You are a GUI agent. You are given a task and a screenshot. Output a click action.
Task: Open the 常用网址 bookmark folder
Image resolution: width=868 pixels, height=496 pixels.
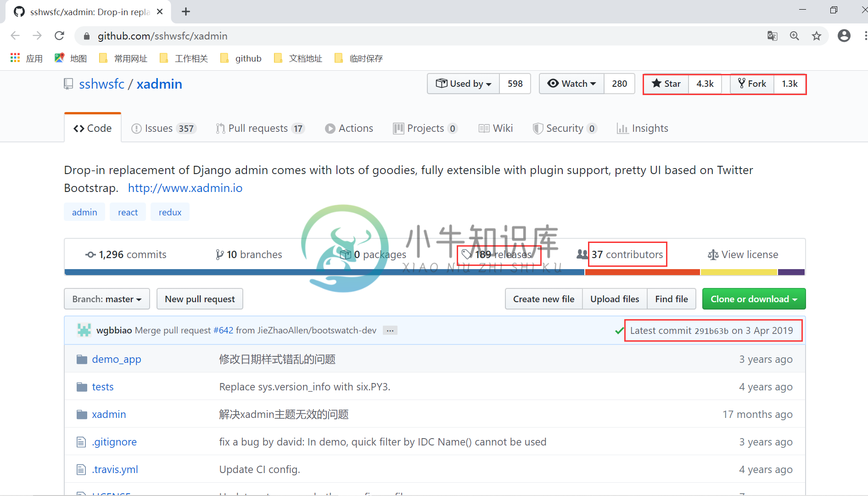pyautogui.click(x=123, y=58)
